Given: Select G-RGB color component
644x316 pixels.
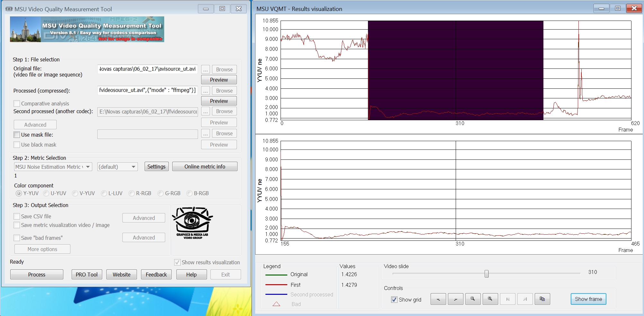Looking at the screenshot, I should click(161, 193).
